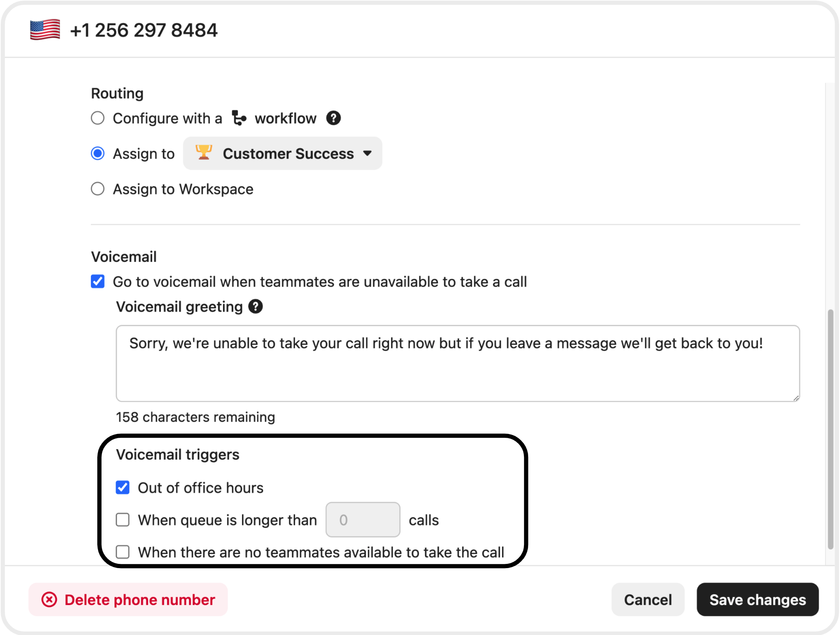Click the dropdown arrow beside Customer Success

click(367, 153)
